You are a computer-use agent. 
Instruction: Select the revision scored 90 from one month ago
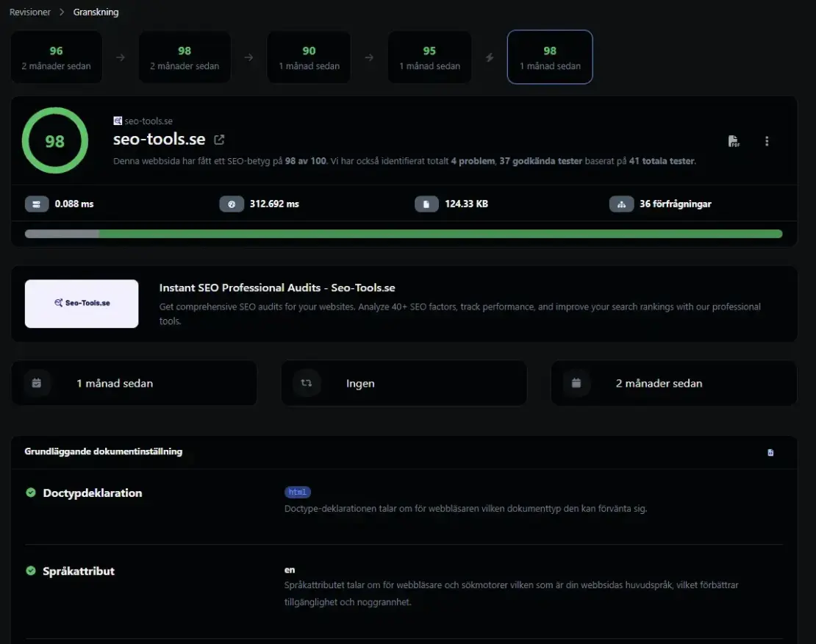click(309, 57)
